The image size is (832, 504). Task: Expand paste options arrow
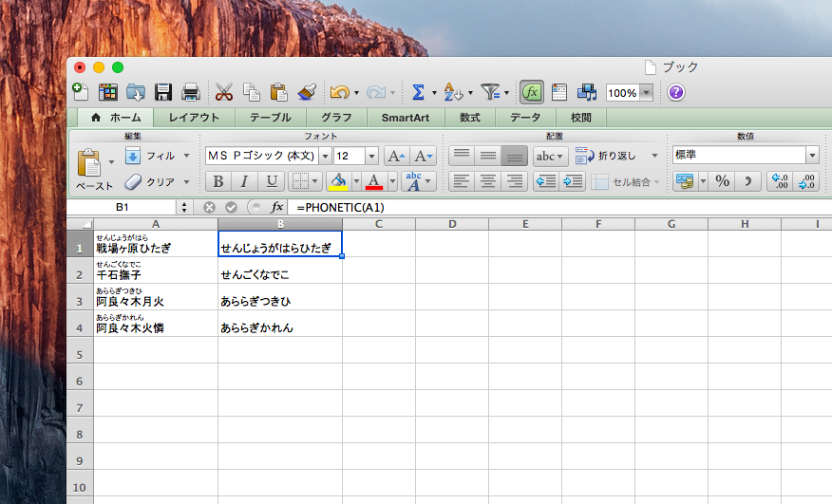tap(111, 161)
